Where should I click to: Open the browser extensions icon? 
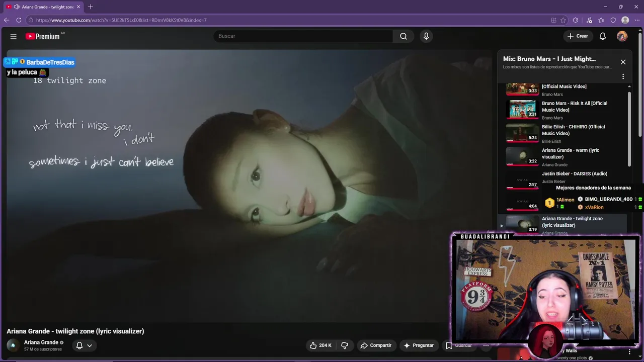[x=576, y=20]
